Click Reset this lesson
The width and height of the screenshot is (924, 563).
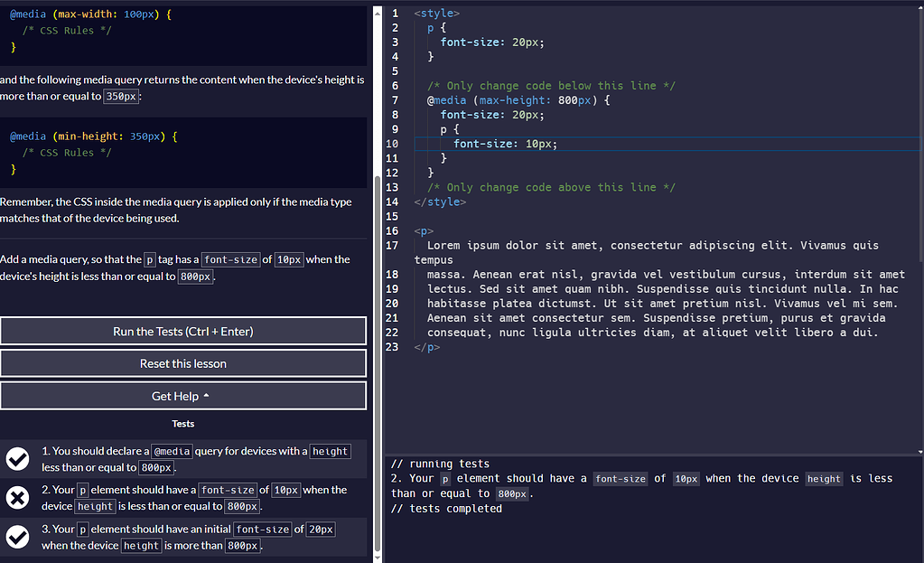182,363
